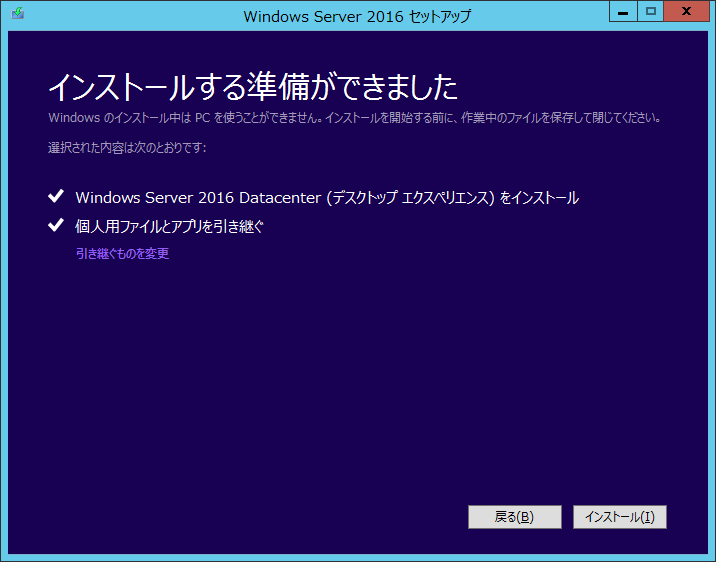Click the 戻る(B) back button
This screenshot has width=716, height=562.
click(x=515, y=517)
